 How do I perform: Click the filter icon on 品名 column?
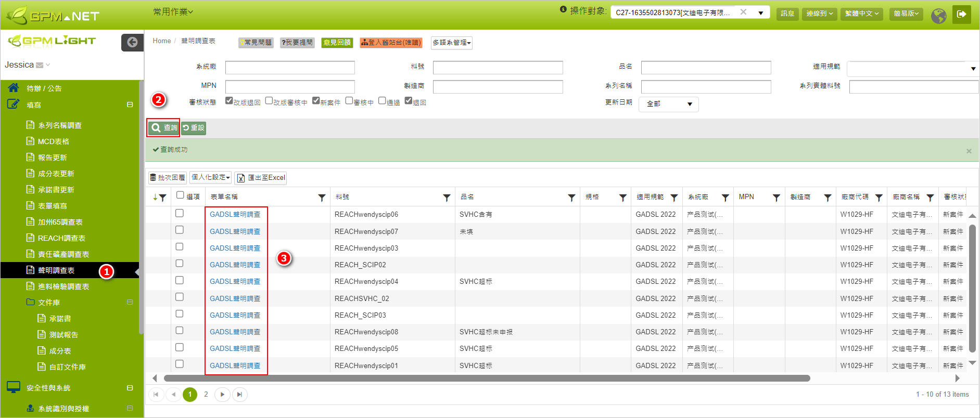tap(571, 198)
